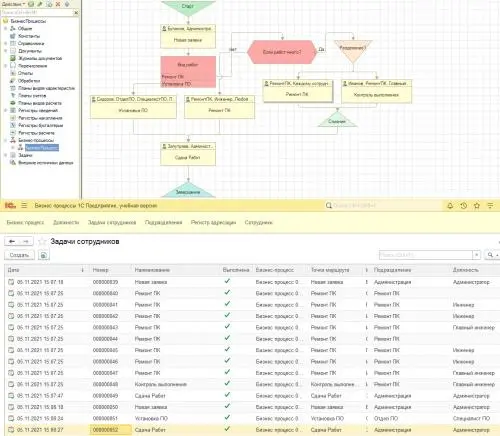Clear the tree search with the X button
The width and height of the screenshot is (500, 436).
[x=76, y=13]
